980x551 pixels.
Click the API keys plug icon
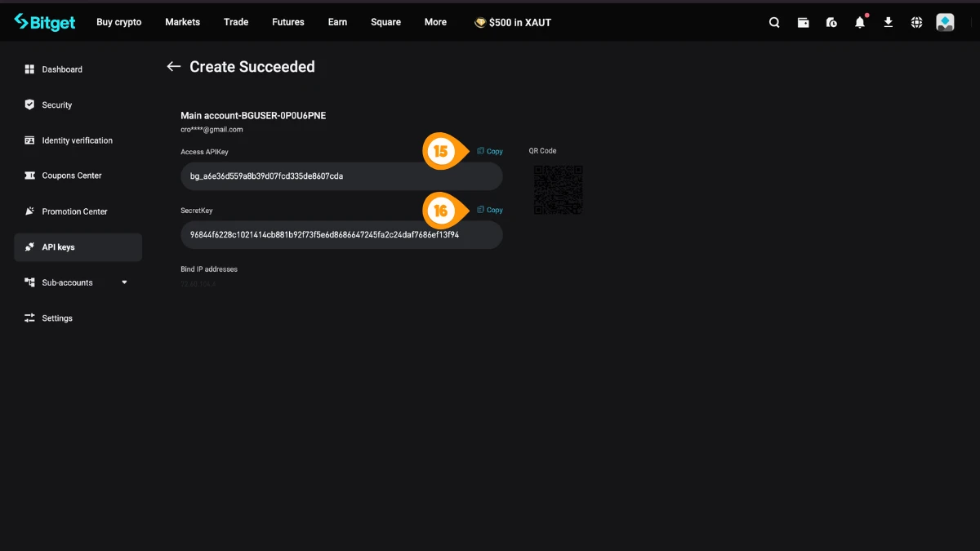click(29, 247)
